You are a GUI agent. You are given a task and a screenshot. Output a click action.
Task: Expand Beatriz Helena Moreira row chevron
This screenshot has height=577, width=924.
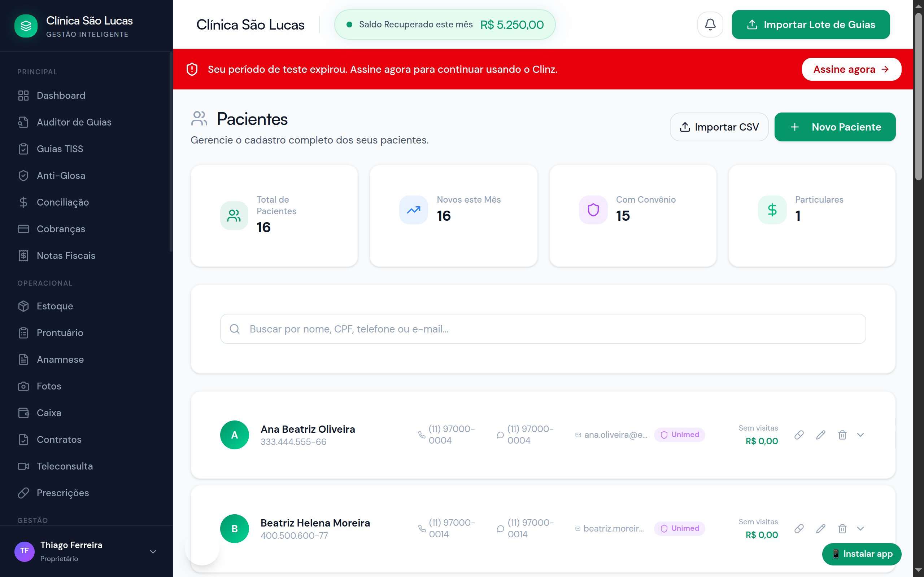pos(860,529)
